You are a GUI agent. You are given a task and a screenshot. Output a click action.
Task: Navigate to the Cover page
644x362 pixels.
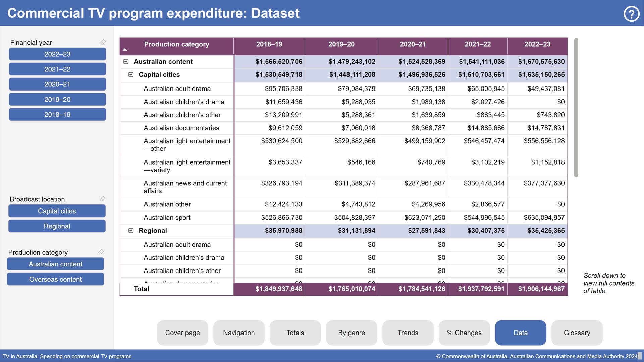tap(182, 333)
